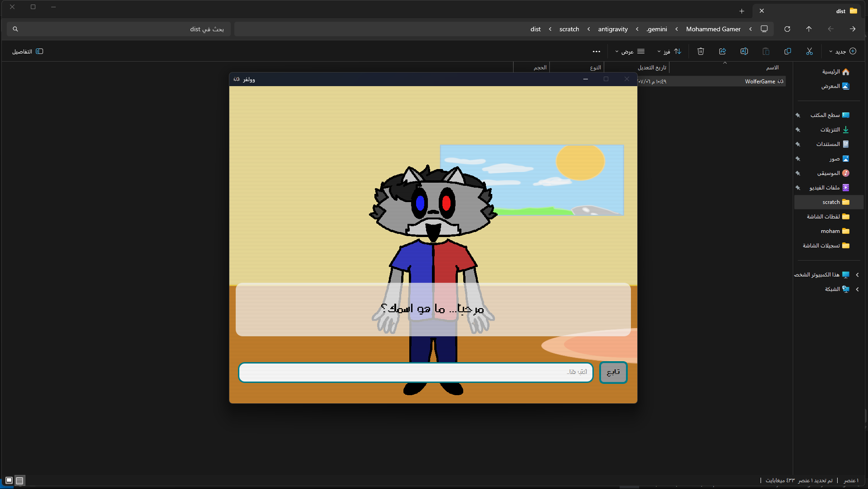Click Mohammed Gamer in the breadcrumb path
This screenshot has height=489, width=868.
[713, 29]
